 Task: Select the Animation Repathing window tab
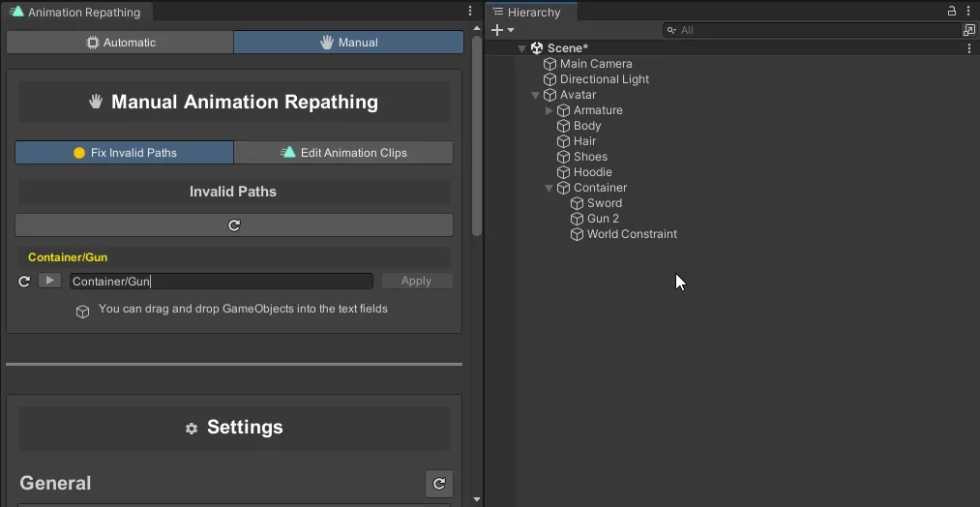click(75, 12)
